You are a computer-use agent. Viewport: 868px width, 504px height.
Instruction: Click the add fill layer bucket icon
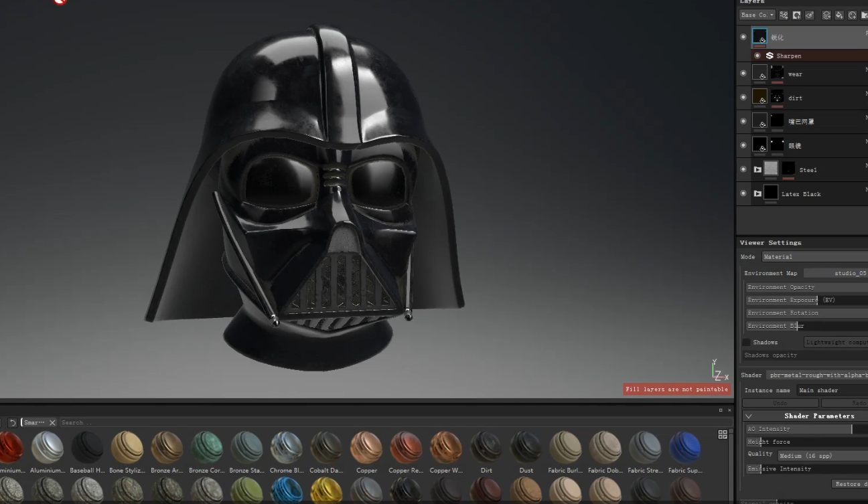pyautogui.click(x=839, y=15)
